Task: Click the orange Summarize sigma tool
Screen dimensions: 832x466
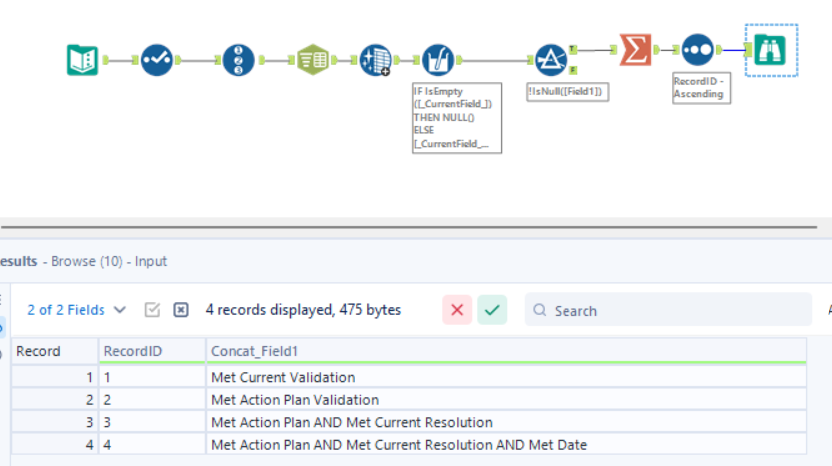Action: [634, 49]
